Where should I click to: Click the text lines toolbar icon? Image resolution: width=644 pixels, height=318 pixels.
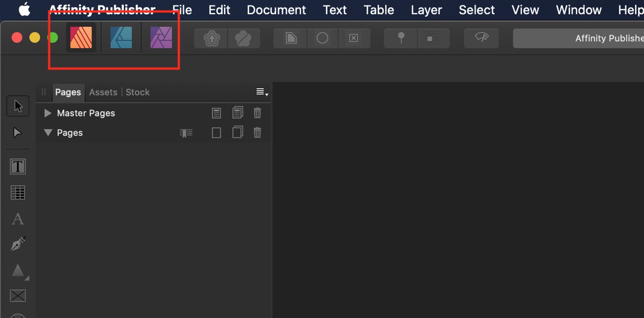point(433,38)
